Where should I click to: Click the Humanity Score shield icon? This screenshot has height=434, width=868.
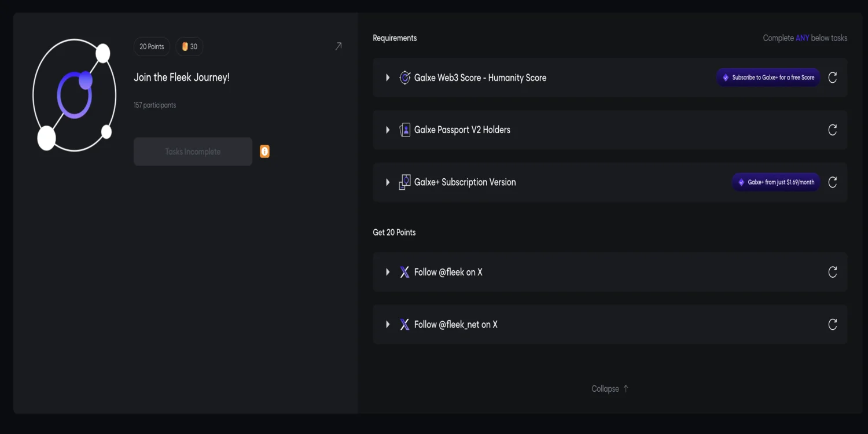[405, 78]
